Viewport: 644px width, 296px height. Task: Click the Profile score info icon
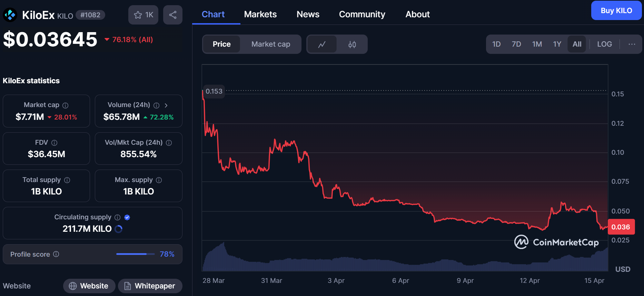(56, 254)
